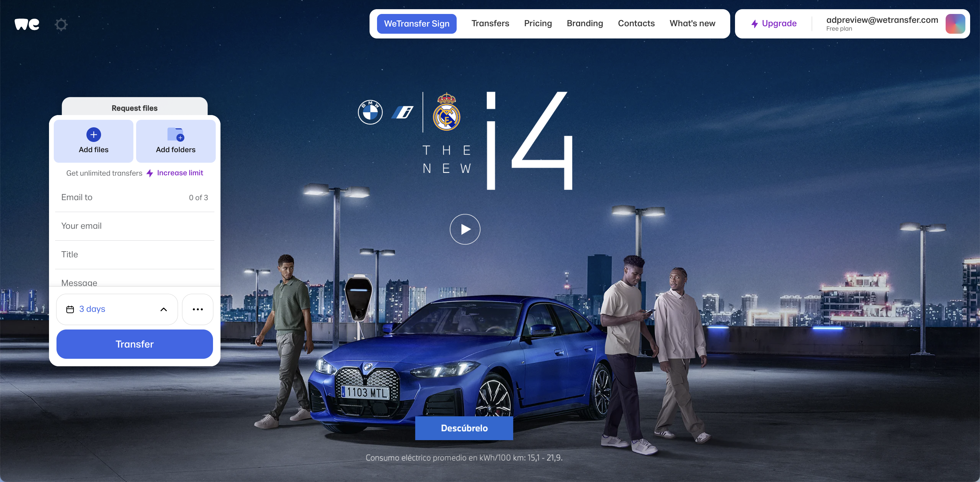Click the folder icon for Add folders
This screenshot has height=482, width=980.
[x=176, y=134]
